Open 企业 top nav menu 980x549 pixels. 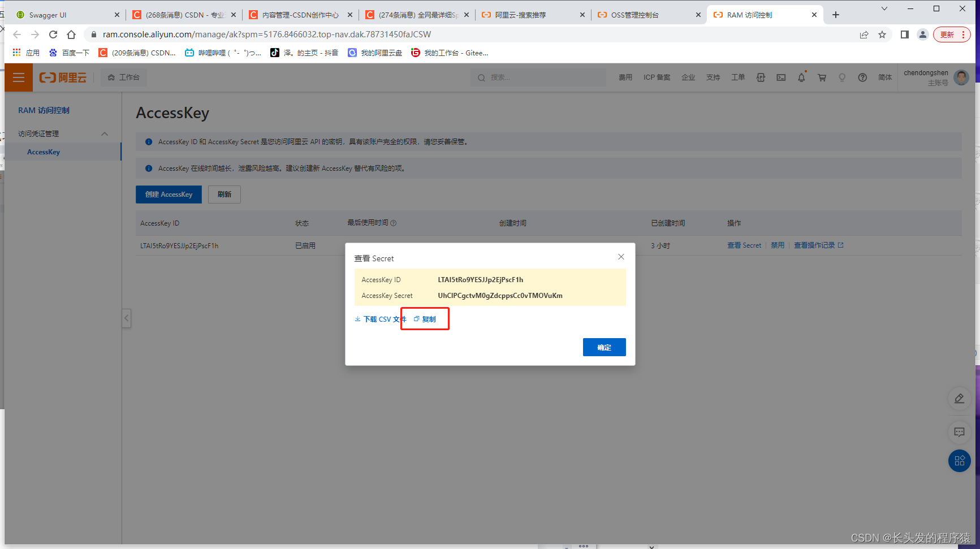(x=688, y=77)
